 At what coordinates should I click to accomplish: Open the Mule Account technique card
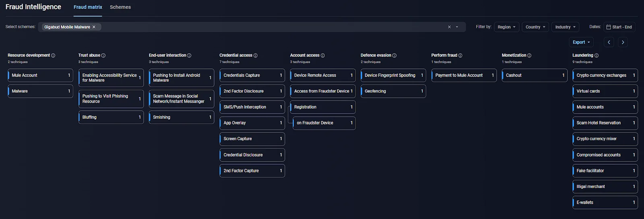pyautogui.click(x=40, y=75)
